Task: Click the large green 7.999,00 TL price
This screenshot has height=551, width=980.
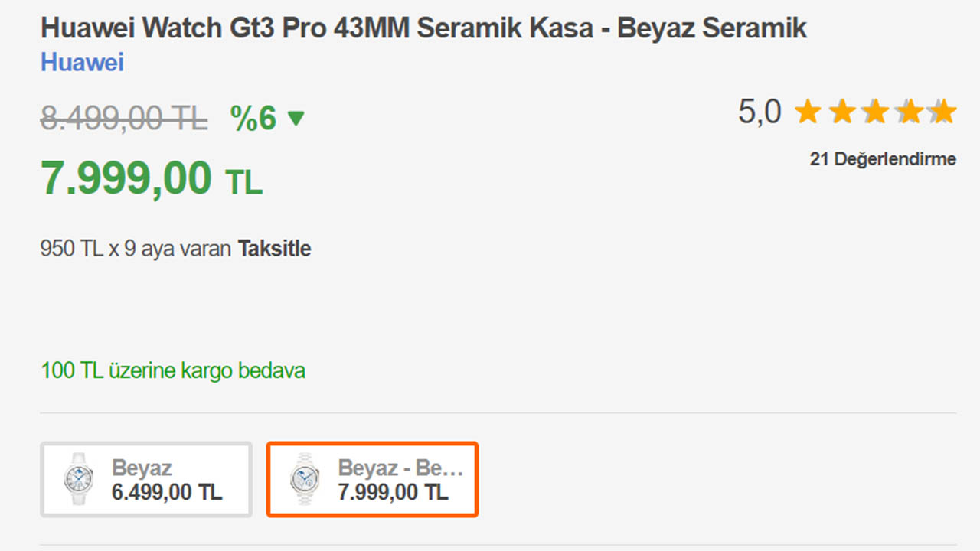Action: point(152,179)
